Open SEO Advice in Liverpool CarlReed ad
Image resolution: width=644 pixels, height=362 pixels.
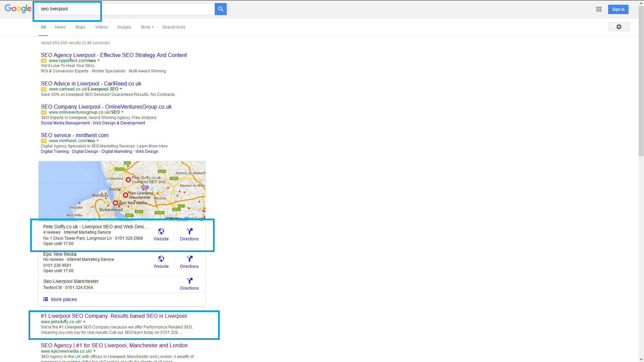click(x=91, y=83)
